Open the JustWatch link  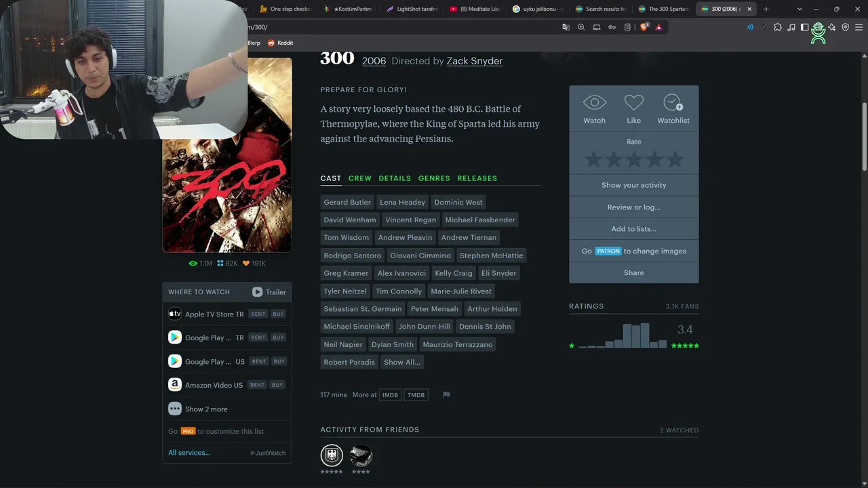click(268, 453)
